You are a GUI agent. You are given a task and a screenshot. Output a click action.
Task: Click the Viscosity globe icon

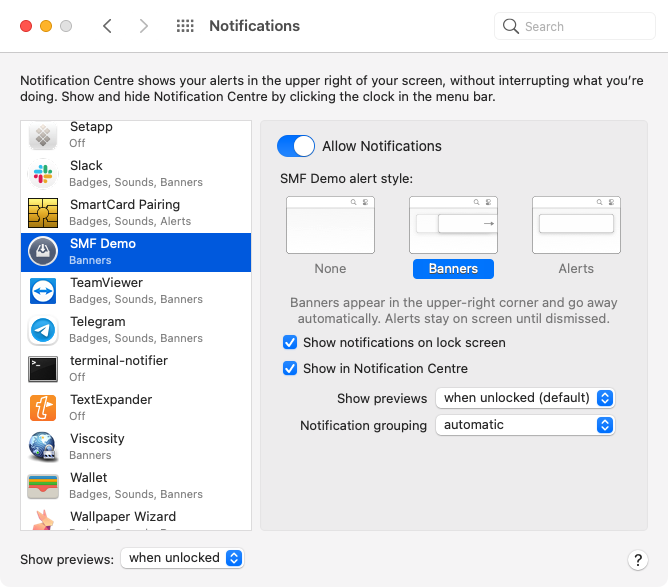pyautogui.click(x=43, y=447)
